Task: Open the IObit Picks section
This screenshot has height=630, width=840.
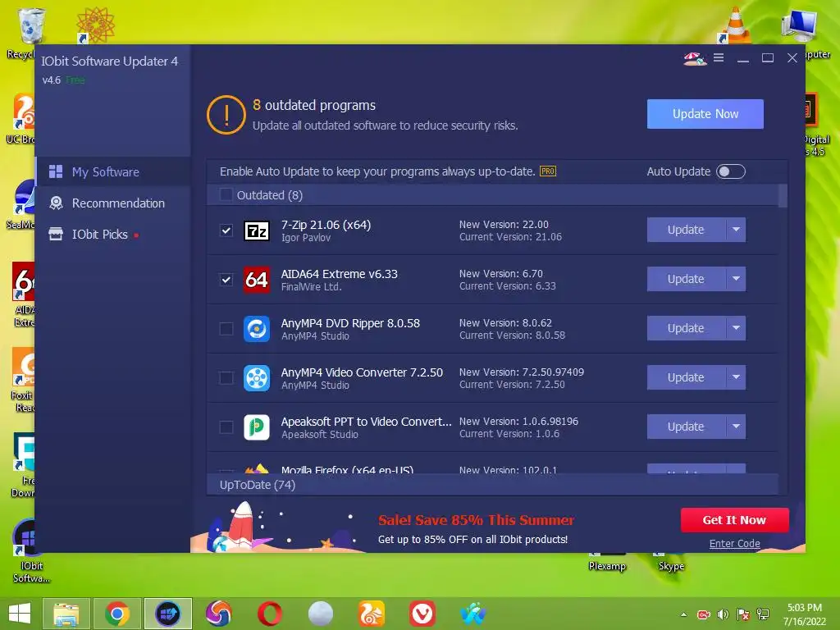Action: click(113, 234)
